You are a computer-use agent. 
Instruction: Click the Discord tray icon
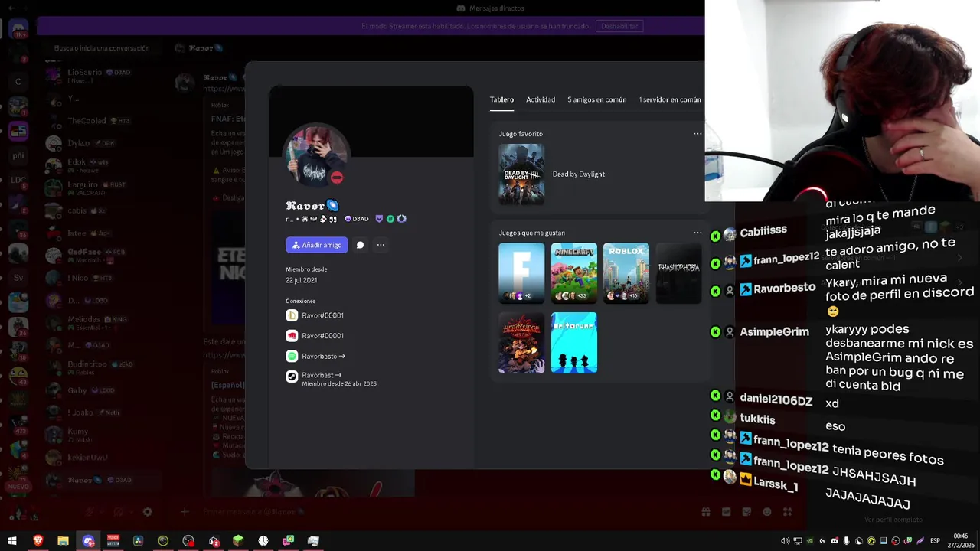835,541
